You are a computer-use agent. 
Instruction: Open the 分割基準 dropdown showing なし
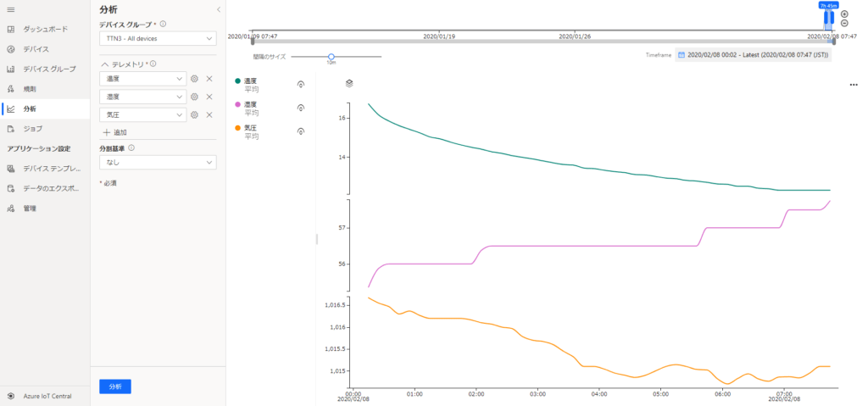(158, 162)
